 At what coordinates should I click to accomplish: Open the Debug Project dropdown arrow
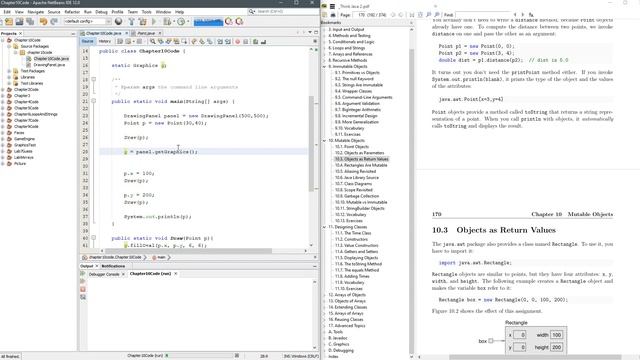coord(173,21)
